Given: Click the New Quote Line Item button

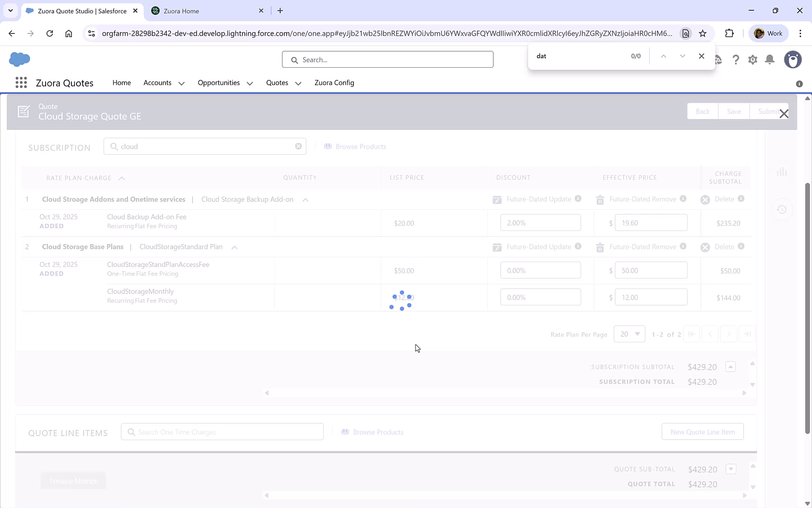Looking at the screenshot, I should click(702, 431).
